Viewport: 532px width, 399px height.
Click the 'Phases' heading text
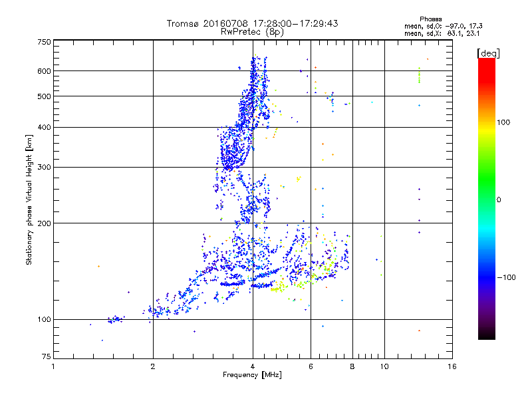pyautogui.click(x=430, y=19)
